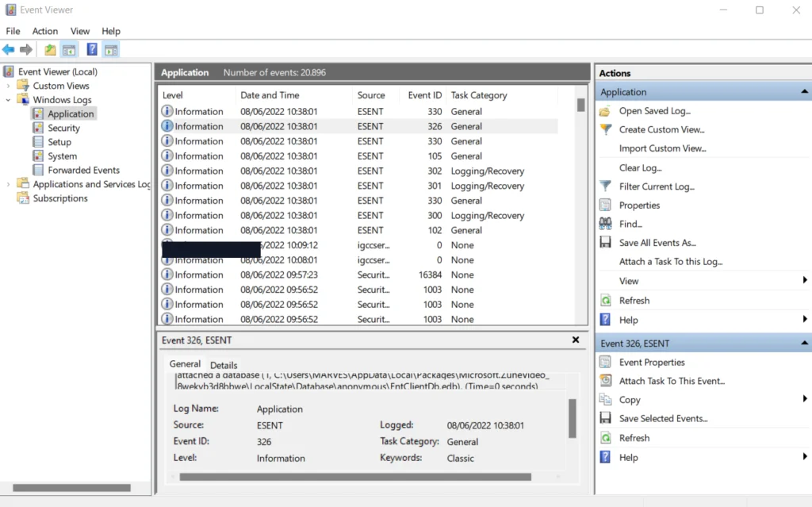Click the Event Properties icon

point(605,362)
